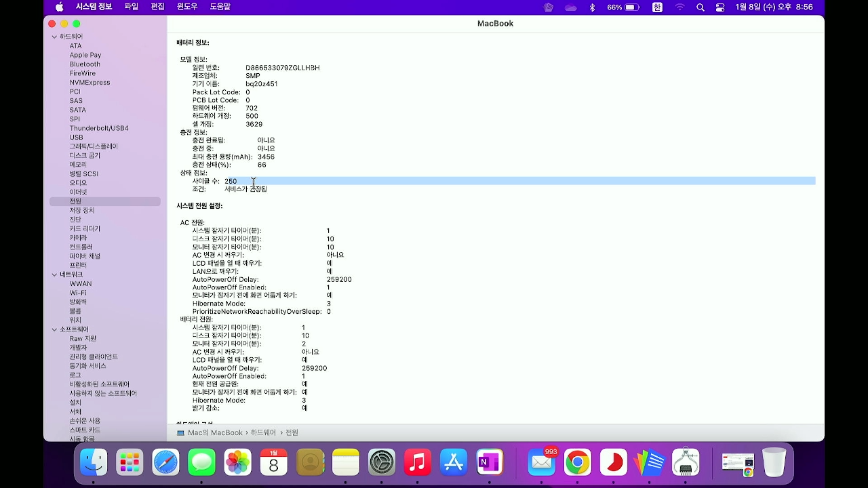Select 설치 in the sidebar

click(75, 403)
